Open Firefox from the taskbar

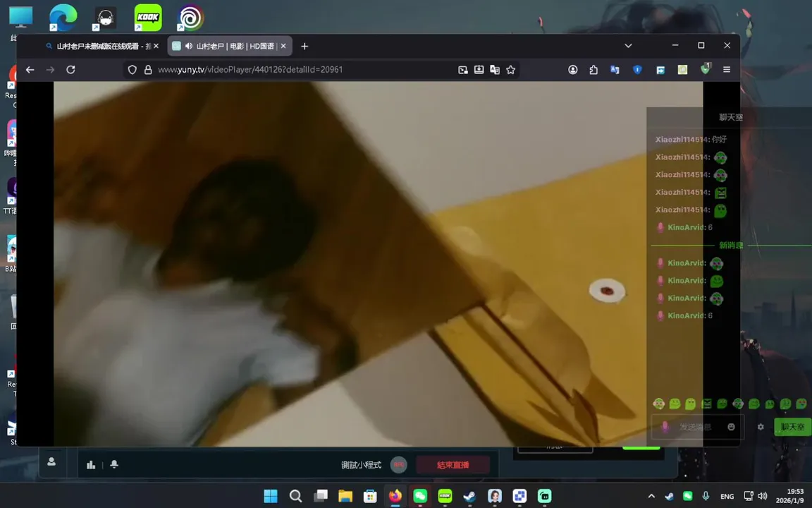point(395,496)
